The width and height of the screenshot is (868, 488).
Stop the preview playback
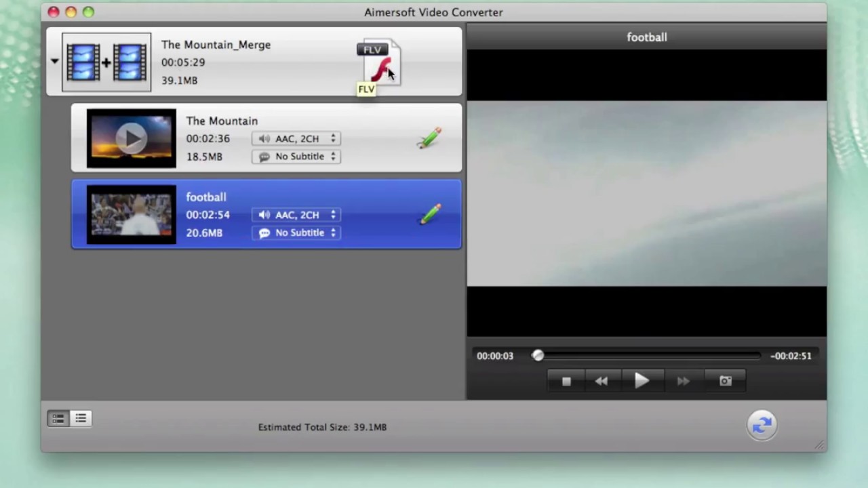pyautogui.click(x=566, y=381)
